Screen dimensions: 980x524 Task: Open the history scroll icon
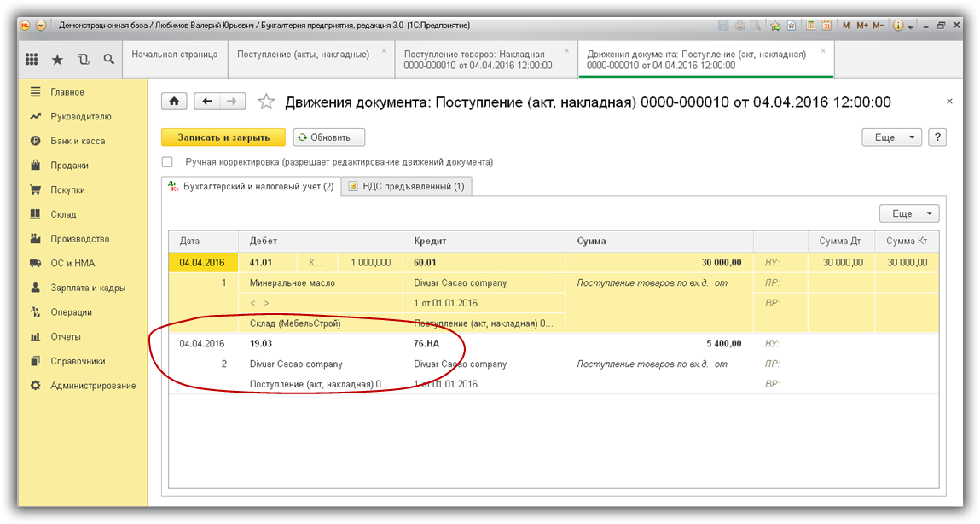click(83, 60)
